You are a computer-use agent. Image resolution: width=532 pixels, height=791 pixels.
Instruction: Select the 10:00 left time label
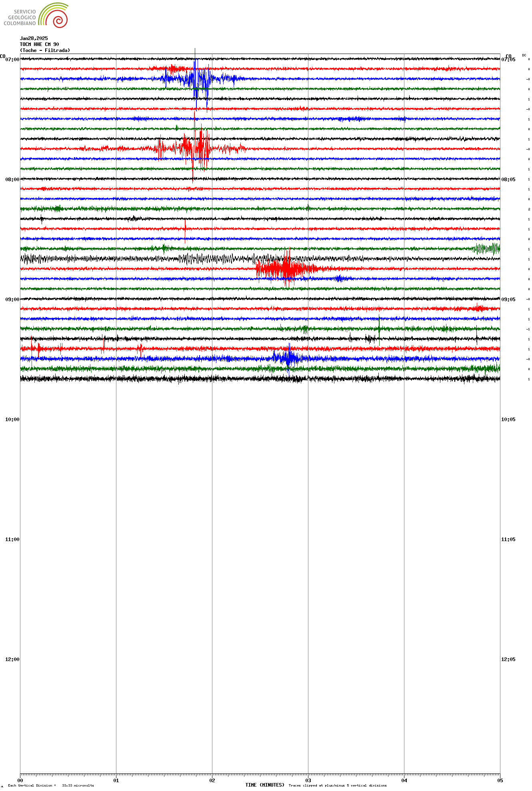point(12,419)
